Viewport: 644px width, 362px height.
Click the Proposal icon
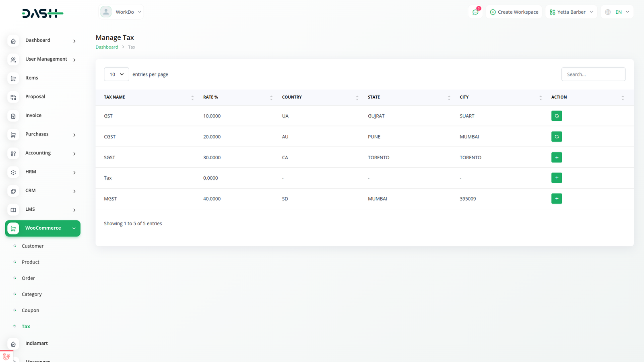(13, 97)
